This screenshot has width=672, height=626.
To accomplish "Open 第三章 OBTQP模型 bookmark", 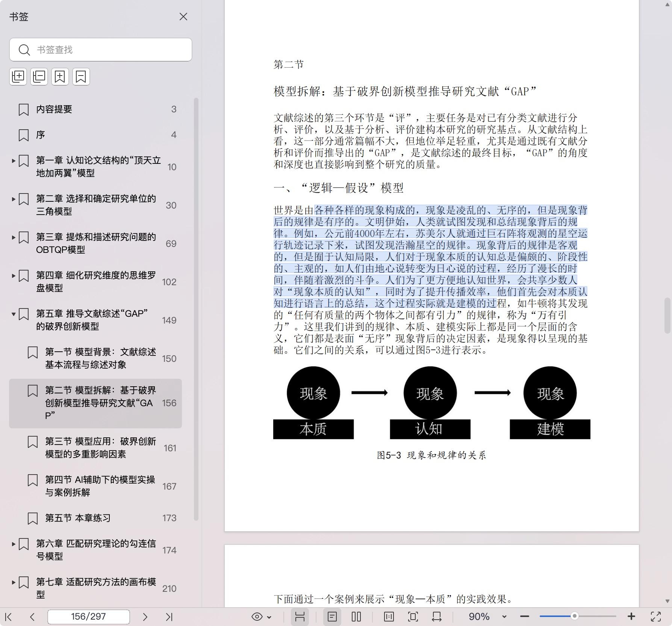I will [95, 243].
